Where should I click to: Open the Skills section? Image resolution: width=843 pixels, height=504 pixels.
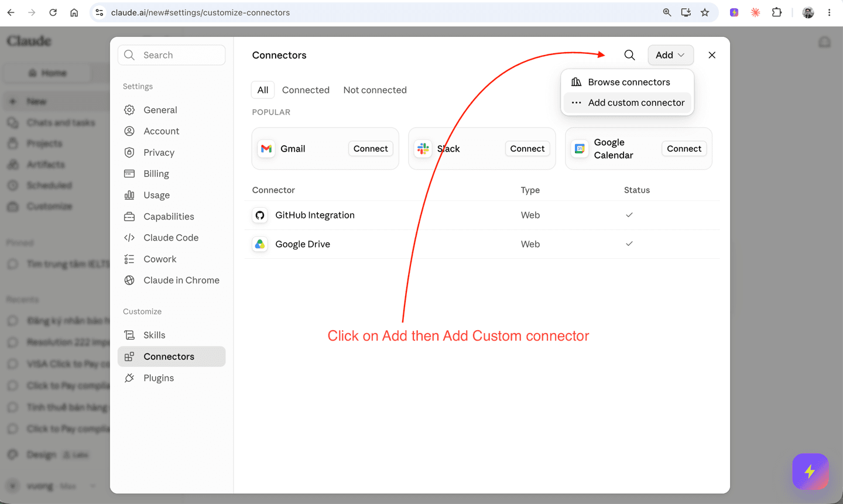[x=172, y=335]
